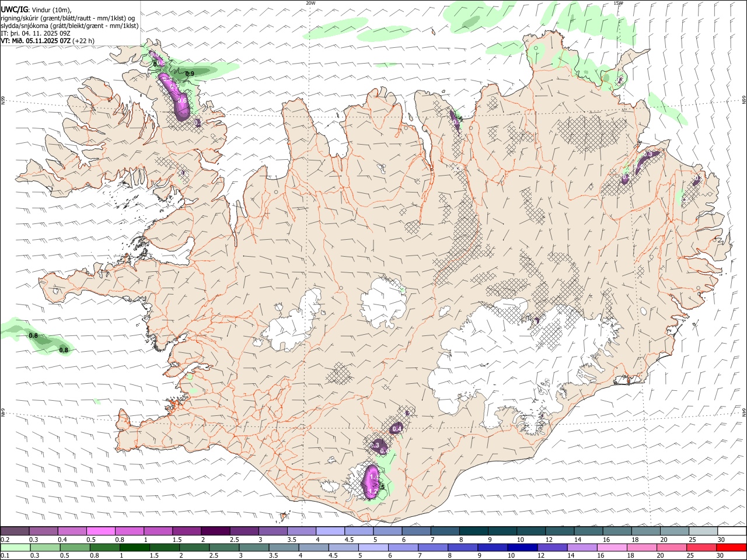747x560 pixels.
Task: Click the upper legend label '18'
Action: (x=635, y=540)
